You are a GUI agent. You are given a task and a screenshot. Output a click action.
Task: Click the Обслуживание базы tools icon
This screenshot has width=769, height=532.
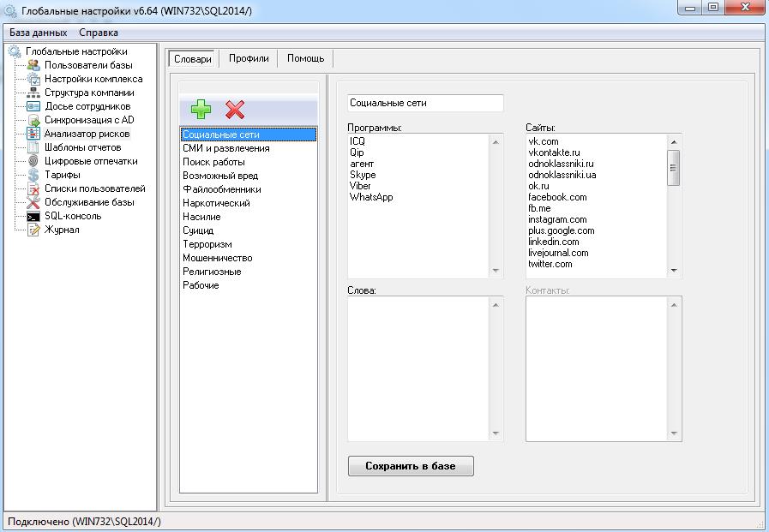click(x=33, y=202)
